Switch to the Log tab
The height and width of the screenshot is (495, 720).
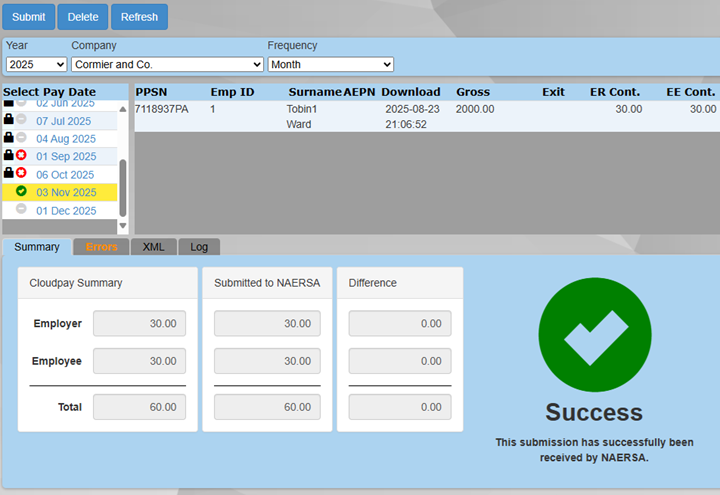199,247
